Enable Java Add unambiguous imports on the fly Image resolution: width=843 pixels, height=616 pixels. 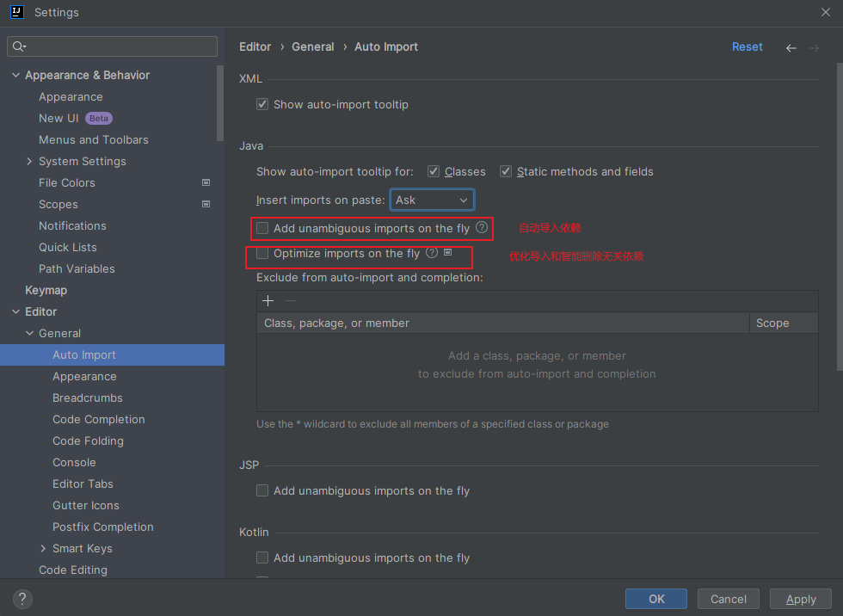[262, 228]
